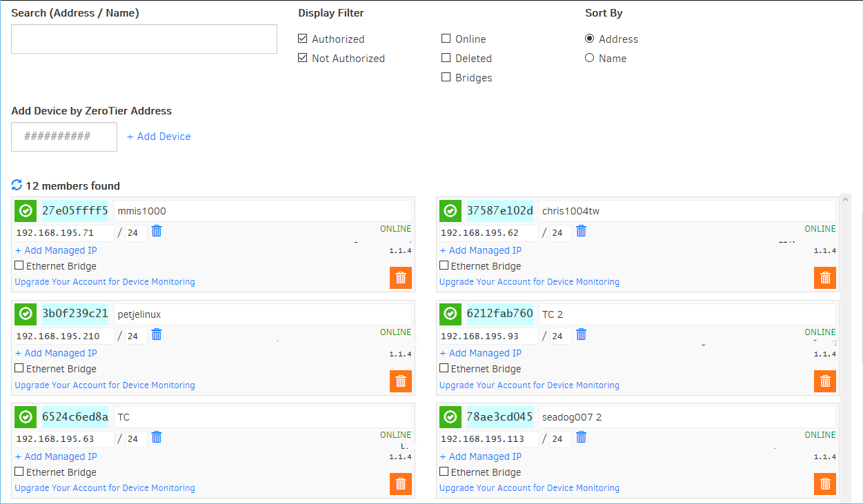
Task: Remove IP 192.168.195.210 using blue trash icon
Action: (x=157, y=334)
